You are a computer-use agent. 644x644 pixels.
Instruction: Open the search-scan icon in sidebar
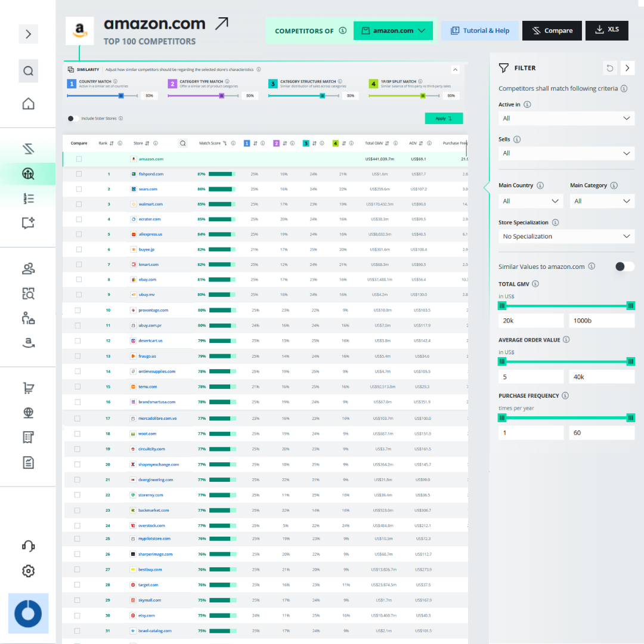pos(29,293)
